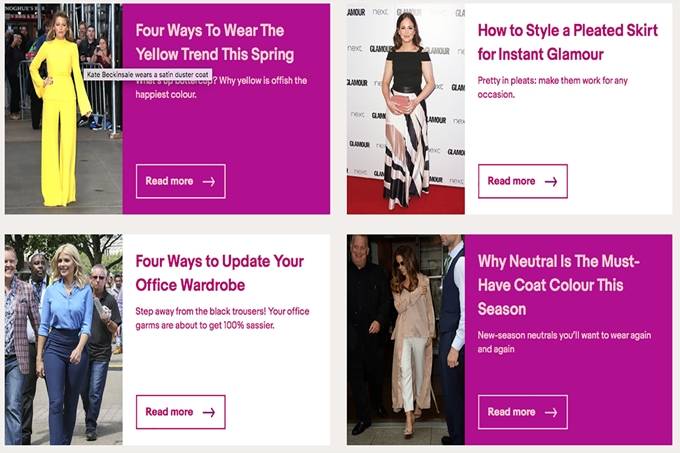Click headline Why Neutral Is The Must-Have Coat Colour
This screenshot has height=453, width=680.
click(558, 285)
